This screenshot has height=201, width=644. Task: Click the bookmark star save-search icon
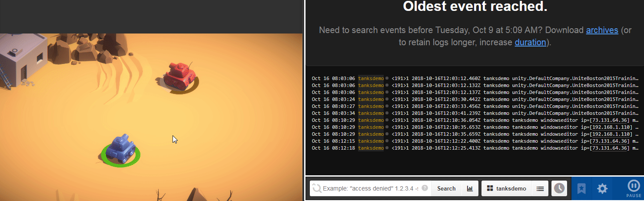click(581, 188)
